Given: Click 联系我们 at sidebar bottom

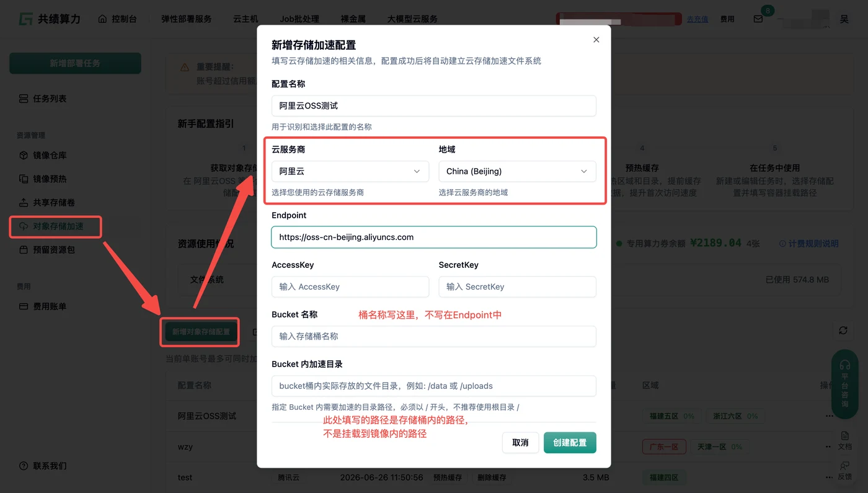Looking at the screenshot, I should 43,466.
